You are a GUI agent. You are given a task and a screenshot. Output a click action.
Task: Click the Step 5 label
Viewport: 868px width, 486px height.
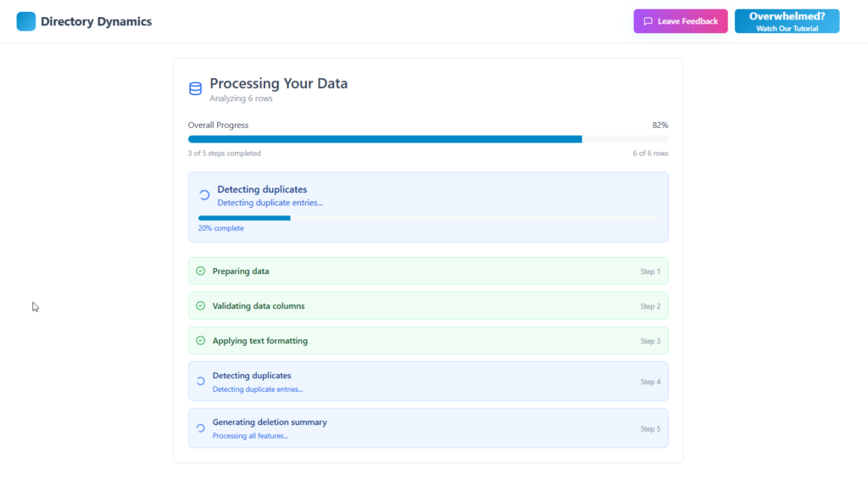click(x=649, y=429)
